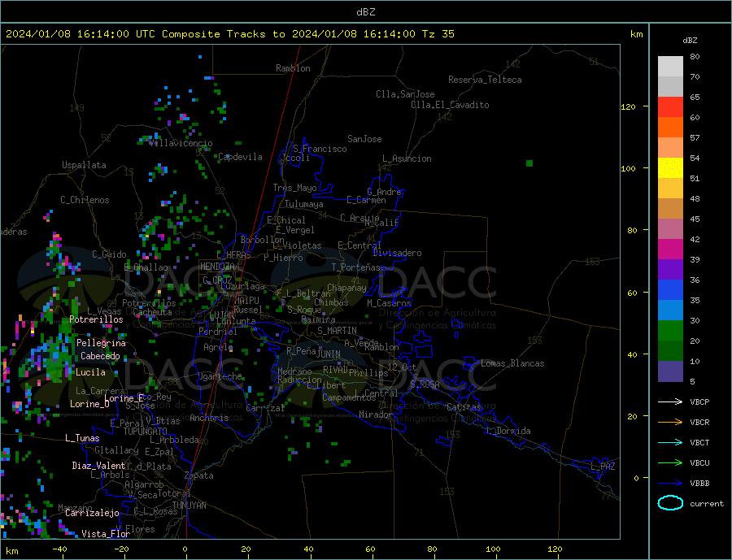
Task: Click the Cabecedo white label
Action: (100, 356)
